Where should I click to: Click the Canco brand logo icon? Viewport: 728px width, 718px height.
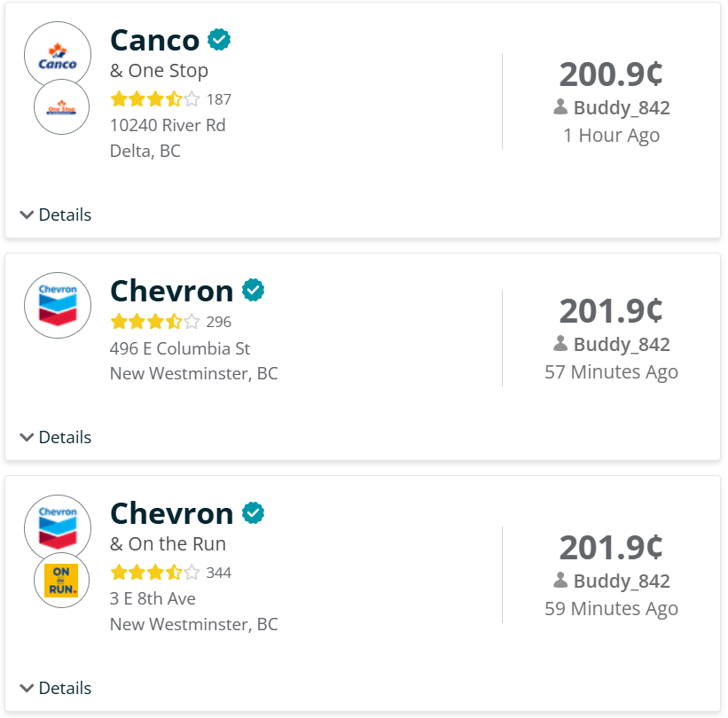click(x=58, y=56)
